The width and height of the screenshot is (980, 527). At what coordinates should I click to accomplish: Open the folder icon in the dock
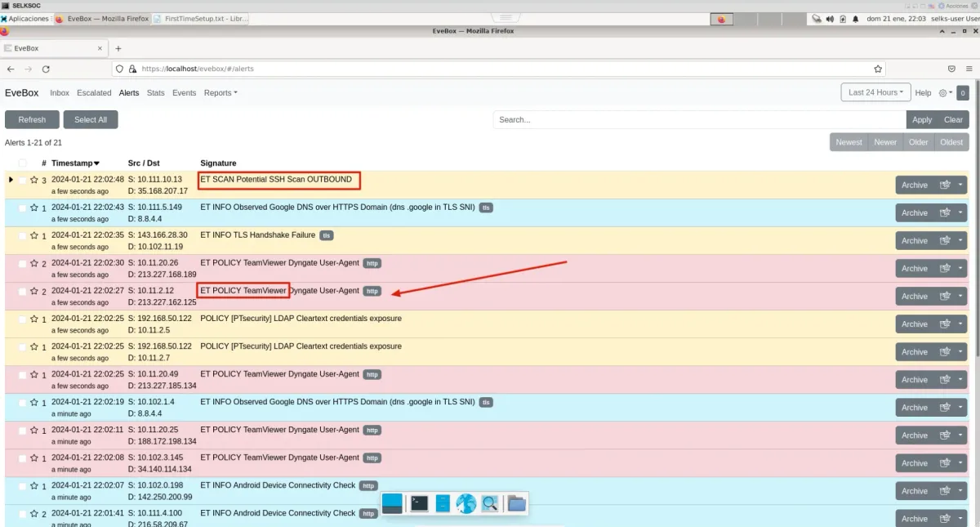click(x=516, y=503)
